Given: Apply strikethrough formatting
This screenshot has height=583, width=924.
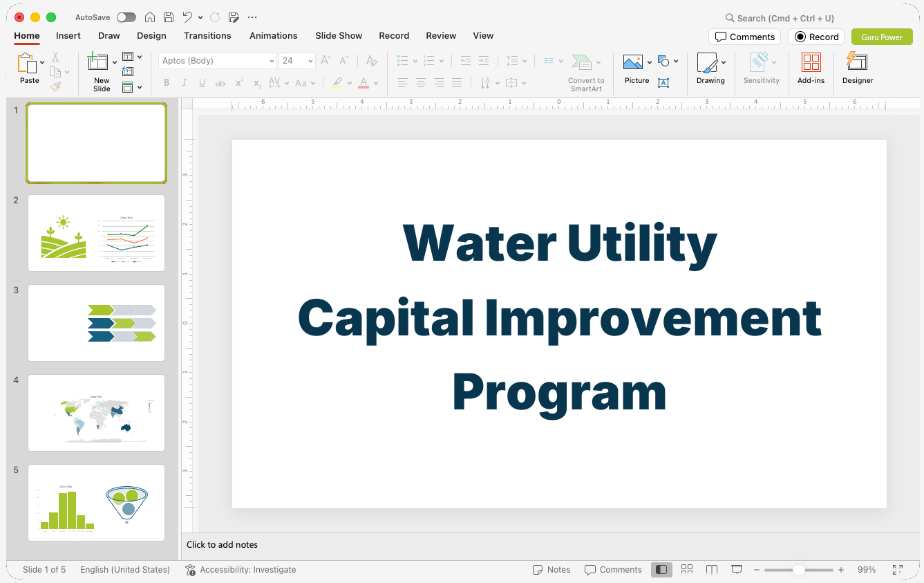Looking at the screenshot, I should (220, 83).
